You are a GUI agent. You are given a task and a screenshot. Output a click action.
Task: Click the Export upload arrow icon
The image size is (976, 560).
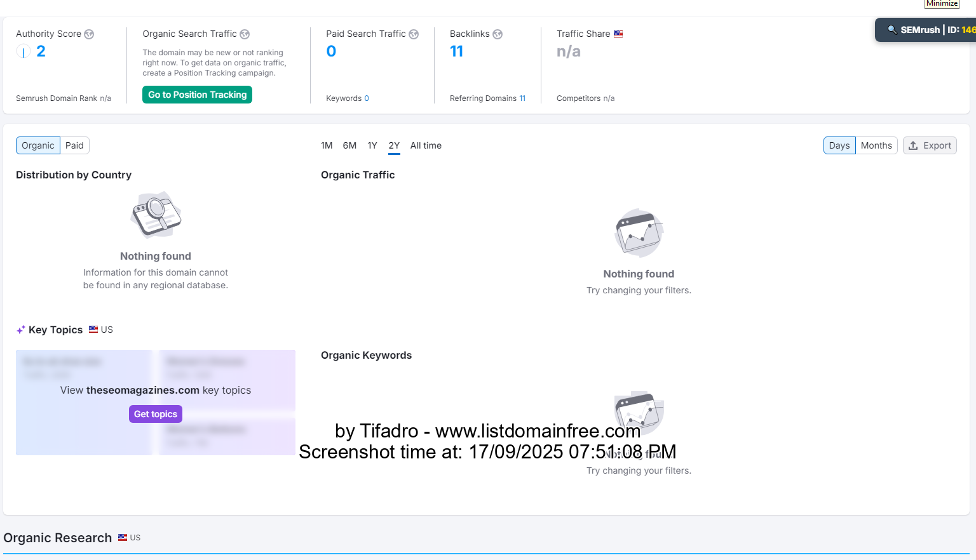pyautogui.click(x=913, y=145)
